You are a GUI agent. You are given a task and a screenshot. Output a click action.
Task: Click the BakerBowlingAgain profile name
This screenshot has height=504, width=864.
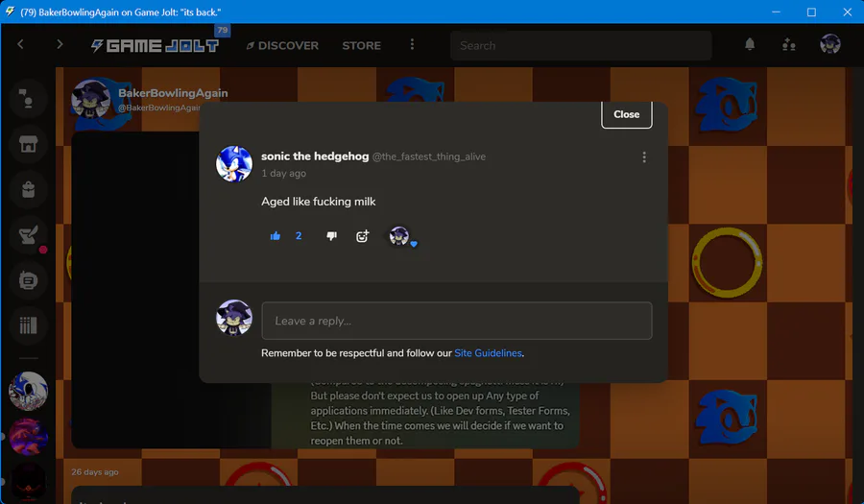point(173,93)
